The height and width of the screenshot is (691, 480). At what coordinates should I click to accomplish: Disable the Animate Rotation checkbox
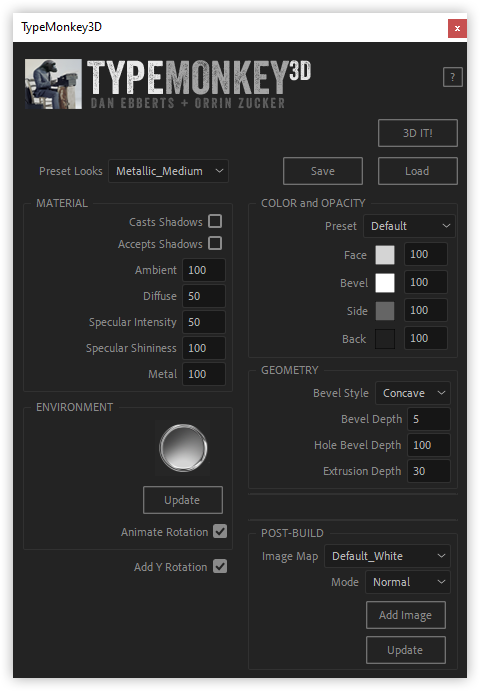coord(220,531)
